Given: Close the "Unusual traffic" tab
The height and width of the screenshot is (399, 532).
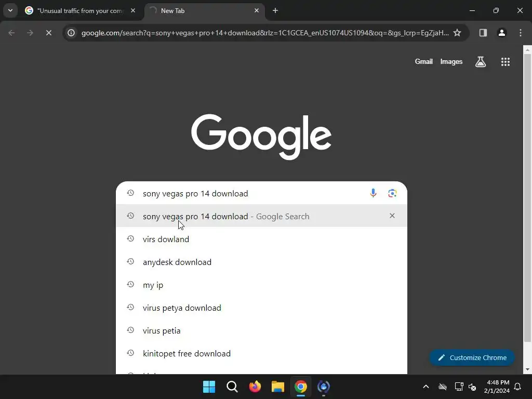Looking at the screenshot, I should click(x=133, y=10).
